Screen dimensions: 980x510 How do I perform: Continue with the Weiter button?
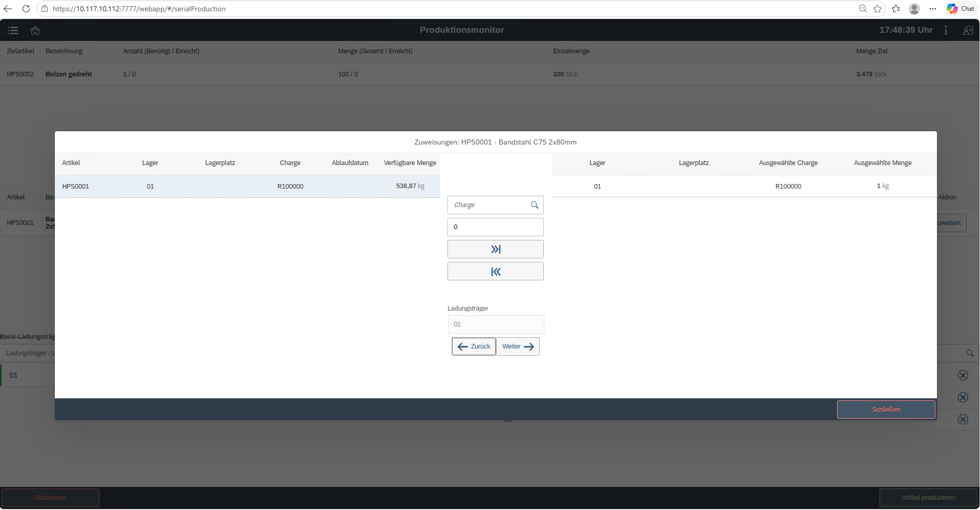pos(518,346)
